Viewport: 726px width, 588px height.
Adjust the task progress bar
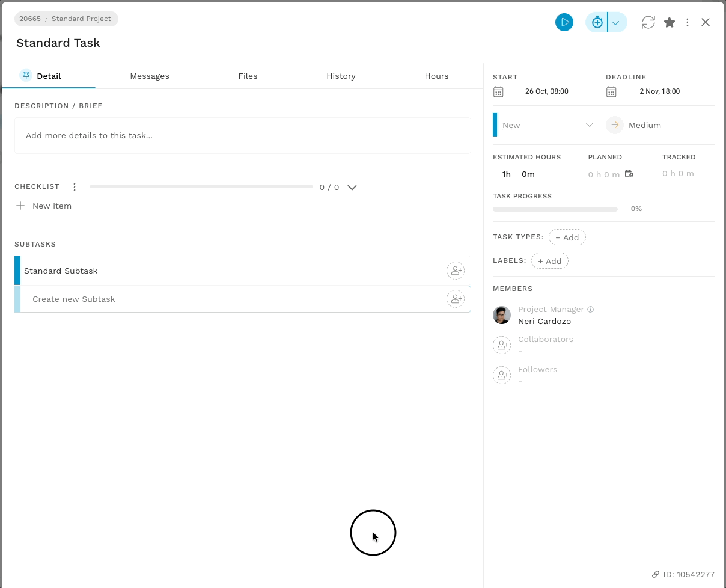[555, 209]
